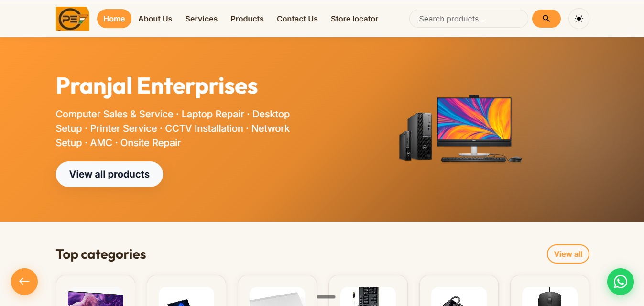Go to the Services page
The height and width of the screenshot is (306, 644).
click(x=201, y=19)
